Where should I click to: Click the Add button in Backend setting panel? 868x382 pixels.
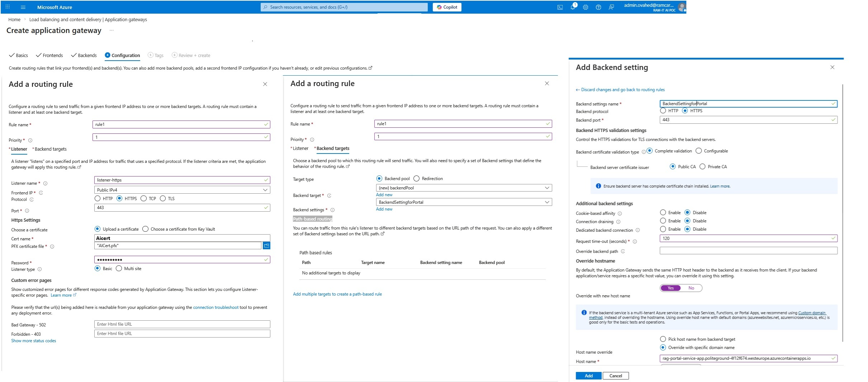[x=588, y=376]
